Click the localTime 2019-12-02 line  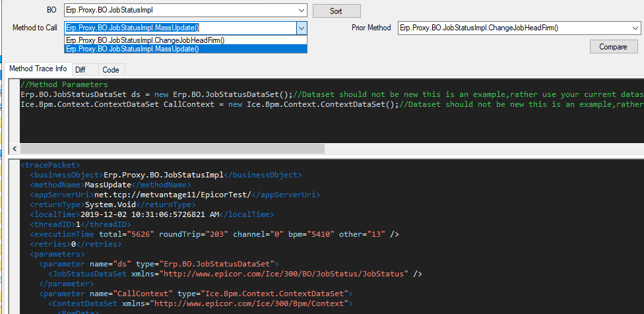coord(152,214)
